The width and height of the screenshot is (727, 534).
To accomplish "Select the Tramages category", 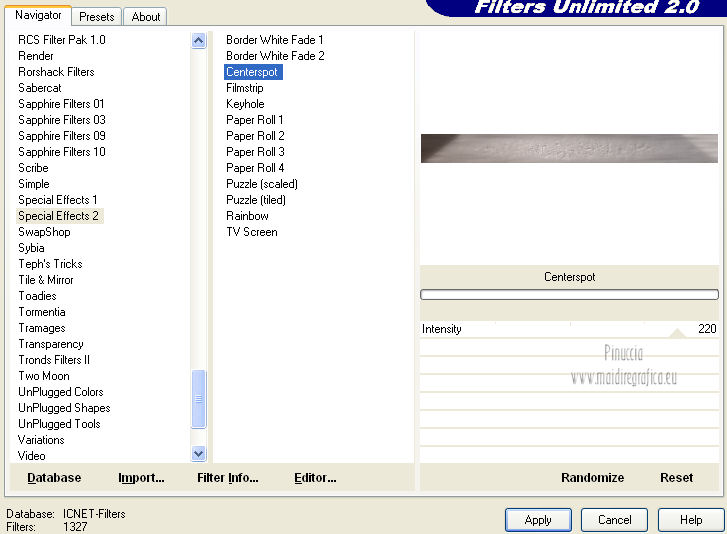I will pyautogui.click(x=42, y=328).
